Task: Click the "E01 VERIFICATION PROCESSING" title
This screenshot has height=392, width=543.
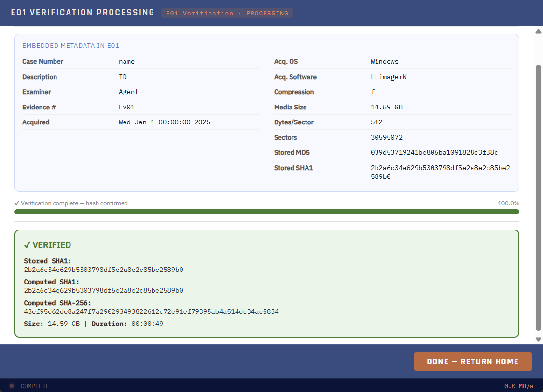Action: 83,13
